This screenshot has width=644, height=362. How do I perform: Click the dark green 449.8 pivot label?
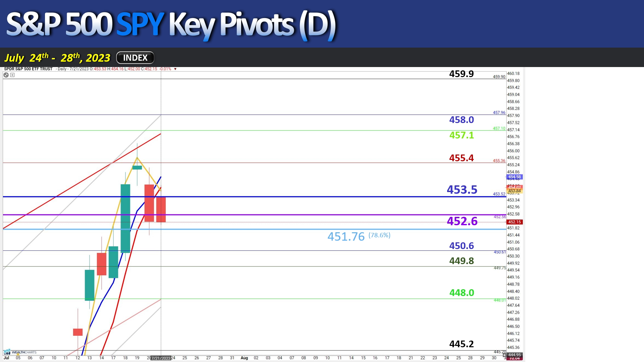462,261
